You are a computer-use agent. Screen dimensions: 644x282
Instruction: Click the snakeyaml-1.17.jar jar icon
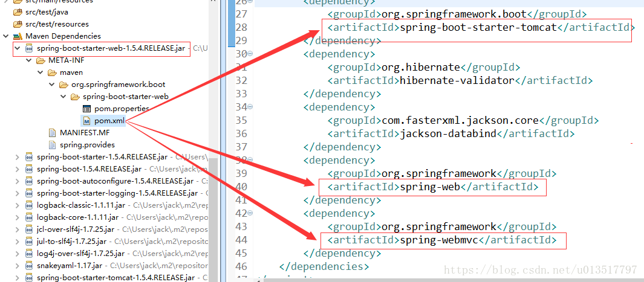tap(29, 266)
